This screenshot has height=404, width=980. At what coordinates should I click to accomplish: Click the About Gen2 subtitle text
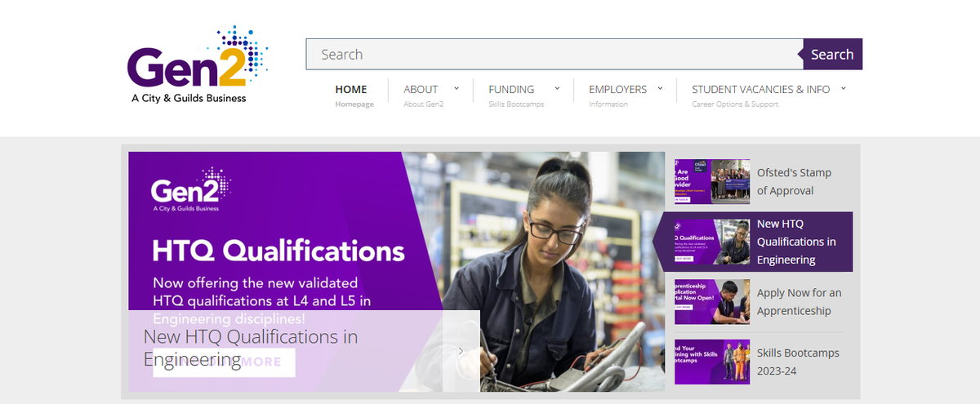click(423, 104)
